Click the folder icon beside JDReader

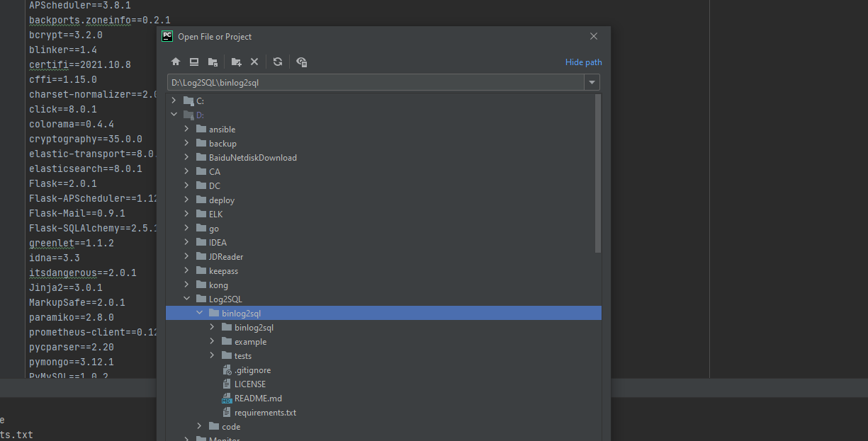coord(201,256)
